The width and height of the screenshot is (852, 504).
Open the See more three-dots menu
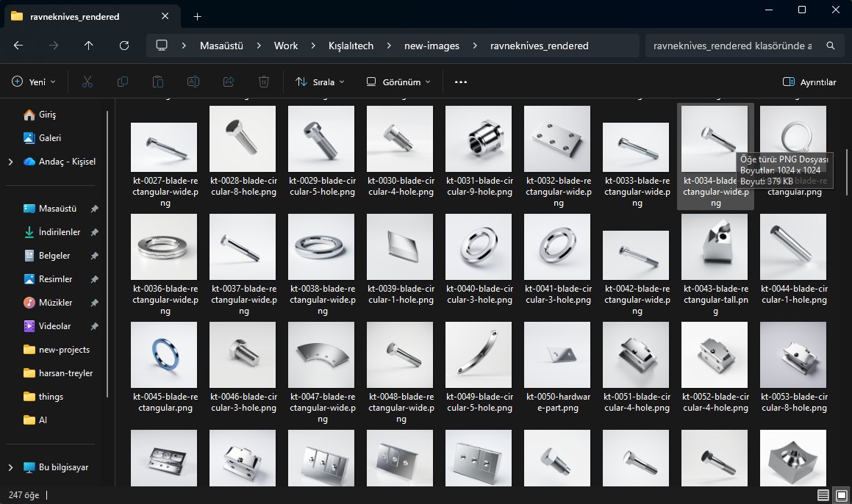coord(461,82)
